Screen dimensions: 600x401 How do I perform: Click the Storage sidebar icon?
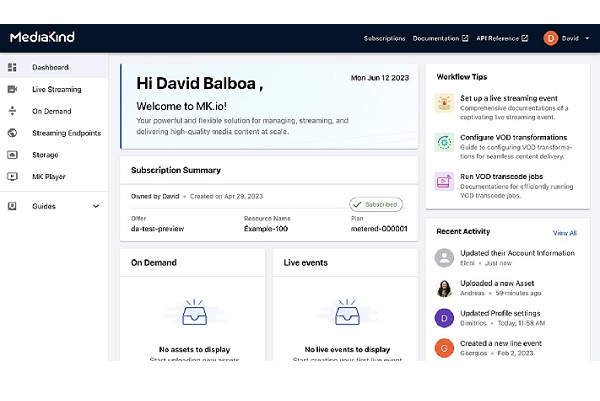click(x=12, y=155)
